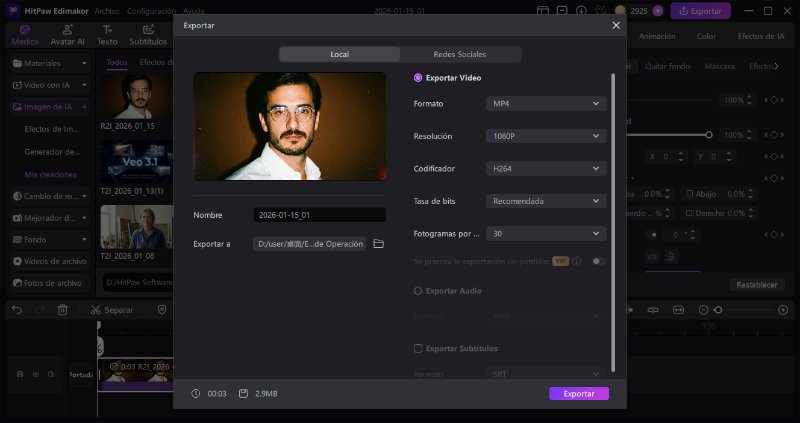Select the T2I_2026_01_08 media thumbnail

137,227
